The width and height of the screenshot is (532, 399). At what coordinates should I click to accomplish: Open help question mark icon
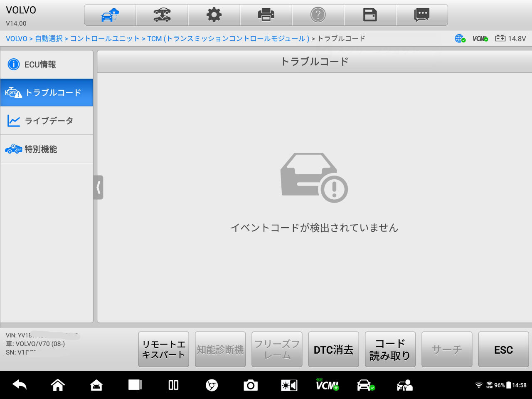[x=318, y=15]
